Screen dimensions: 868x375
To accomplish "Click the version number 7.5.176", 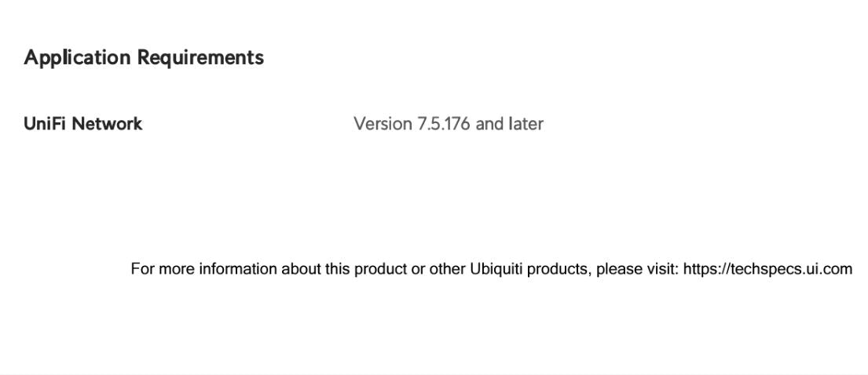I will pyautogui.click(x=444, y=124).
